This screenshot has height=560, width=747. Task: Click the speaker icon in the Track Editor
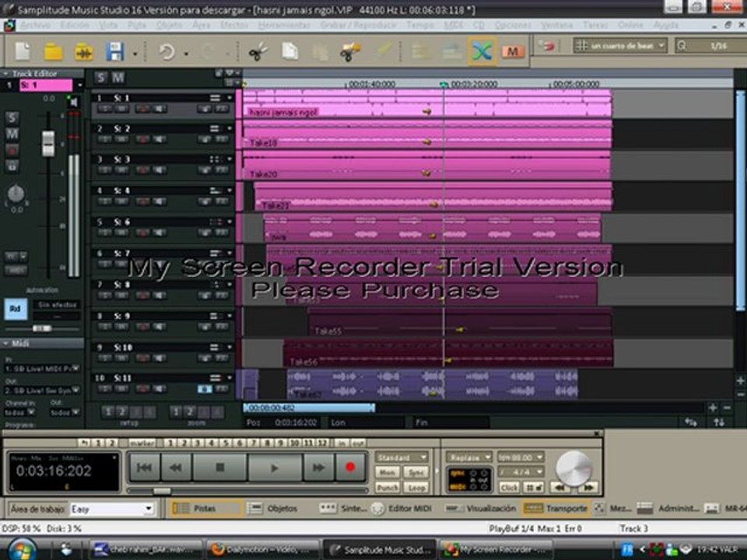73,101
